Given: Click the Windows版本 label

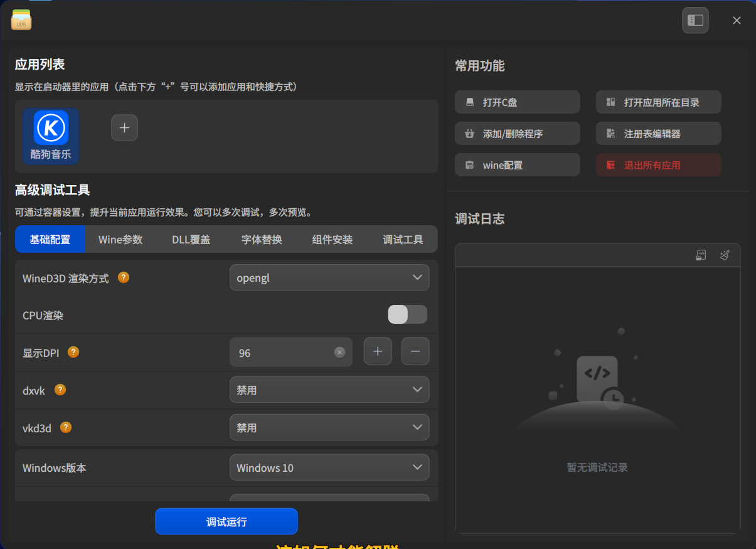Looking at the screenshot, I should (x=55, y=467).
